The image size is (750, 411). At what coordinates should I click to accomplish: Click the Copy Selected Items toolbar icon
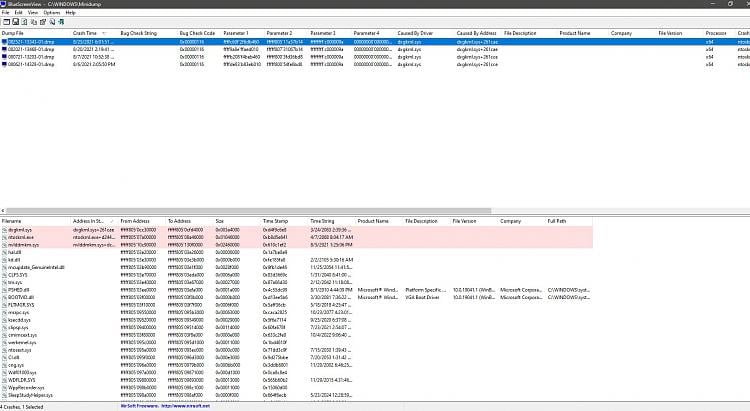(33, 22)
